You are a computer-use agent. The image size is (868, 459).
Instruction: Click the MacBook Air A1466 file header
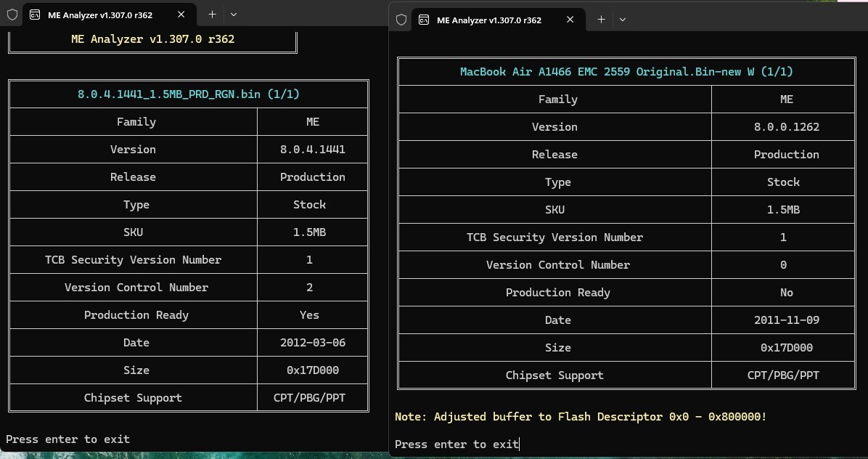click(x=626, y=72)
